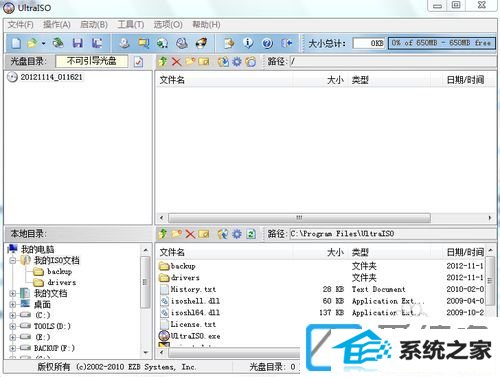The image size is (500, 377).
Task: Expand the TOOLS (D:) drive node
Action: [x=13, y=326]
